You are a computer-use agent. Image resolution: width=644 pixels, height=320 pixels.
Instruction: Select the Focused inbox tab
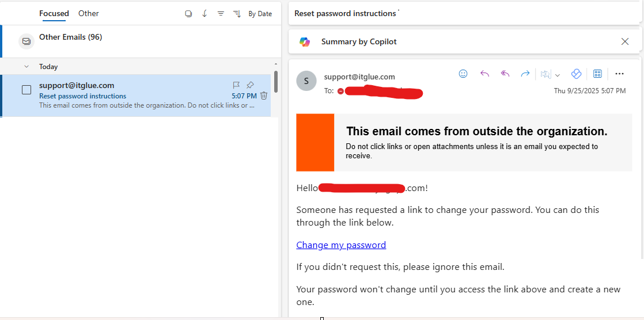pyautogui.click(x=54, y=13)
